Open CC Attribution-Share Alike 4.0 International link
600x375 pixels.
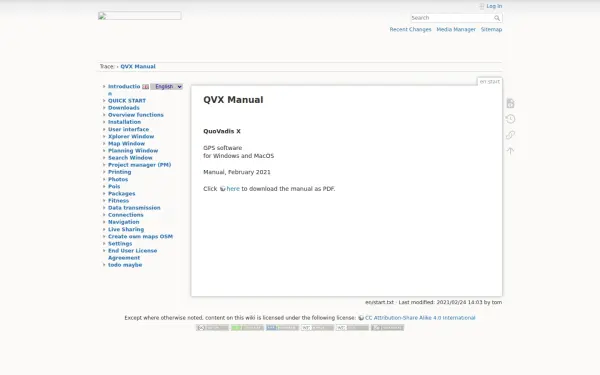coord(420,318)
